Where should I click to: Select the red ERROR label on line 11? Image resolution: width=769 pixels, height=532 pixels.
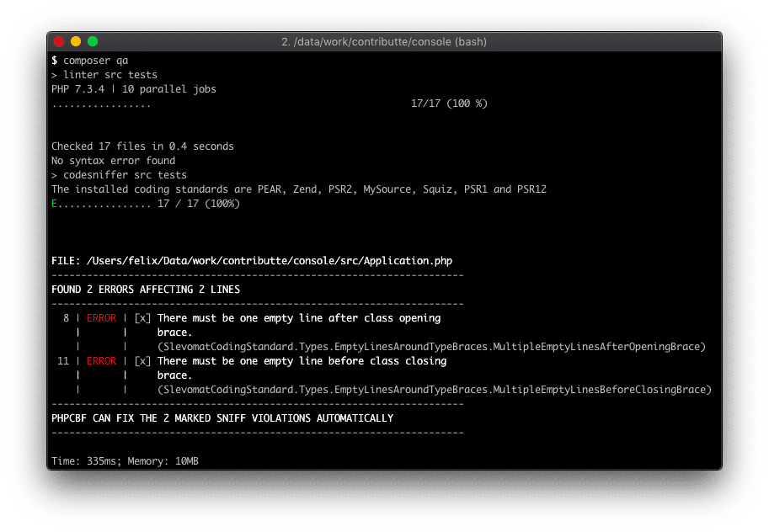pyautogui.click(x=100, y=361)
